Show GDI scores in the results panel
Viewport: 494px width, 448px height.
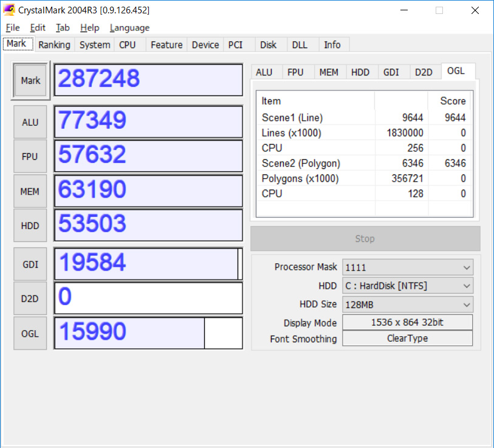(393, 72)
